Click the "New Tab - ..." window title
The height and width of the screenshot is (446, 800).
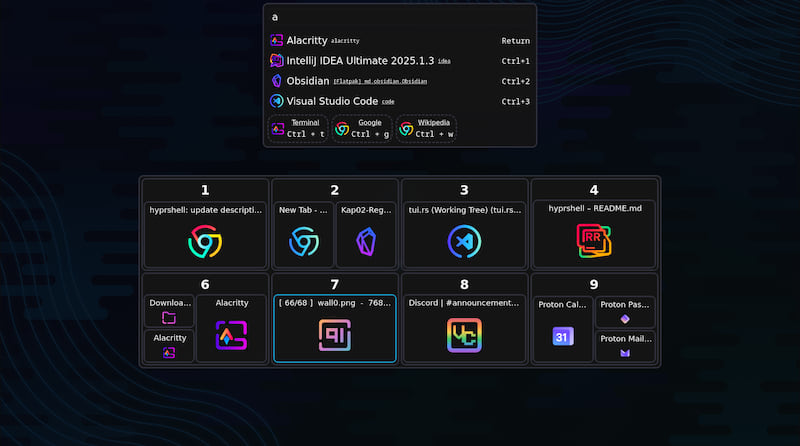pyautogui.click(x=303, y=210)
